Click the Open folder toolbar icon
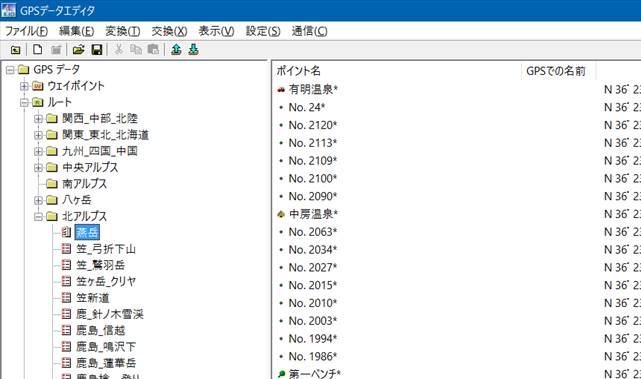The width and height of the screenshot is (641, 379). tap(78, 49)
